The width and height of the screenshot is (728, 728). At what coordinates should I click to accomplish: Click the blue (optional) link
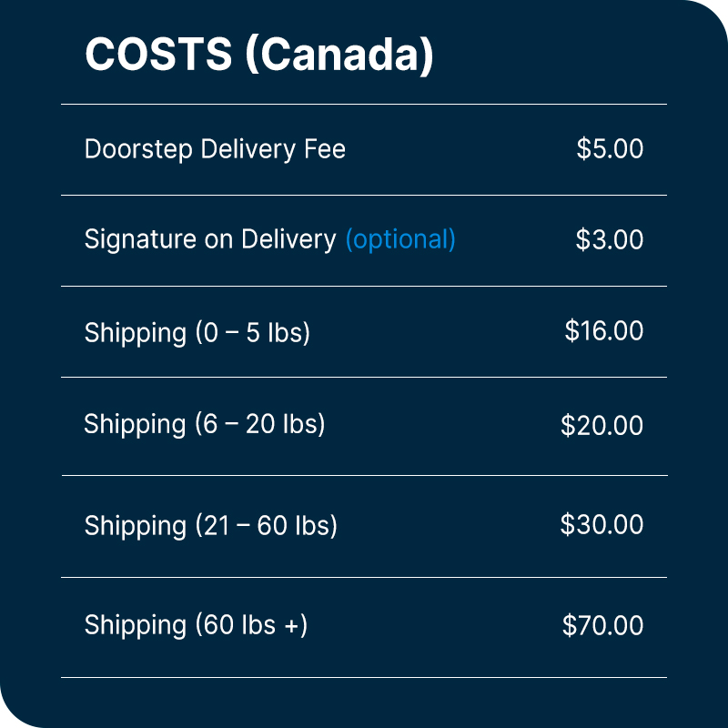pyautogui.click(x=400, y=239)
